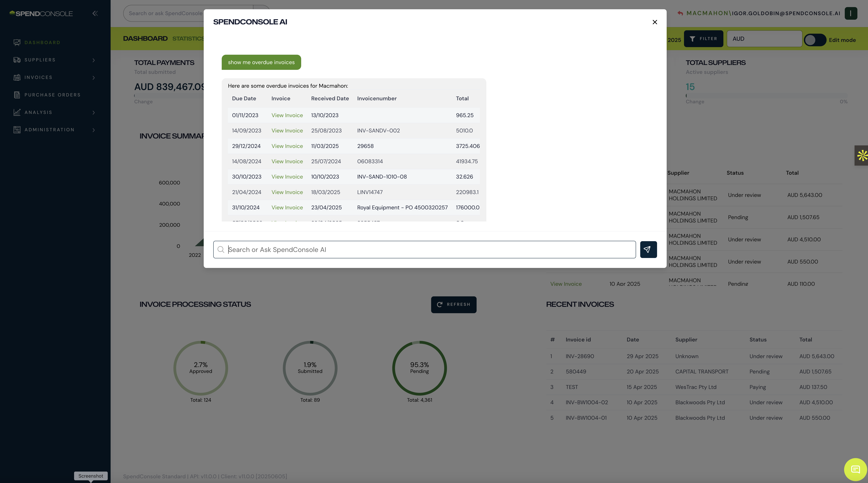
Task: Click the red switch-tenant arrow icon
Action: coord(680,13)
